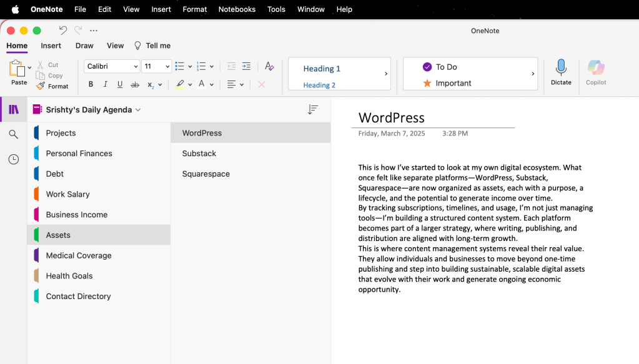Switch to the Draw ribbon tab
This screenshot has width=639, height=364.
[x=84, y=46]
